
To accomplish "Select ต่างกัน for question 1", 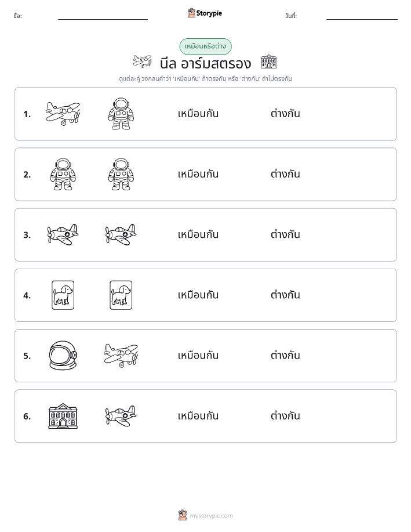I will (285, 114).
